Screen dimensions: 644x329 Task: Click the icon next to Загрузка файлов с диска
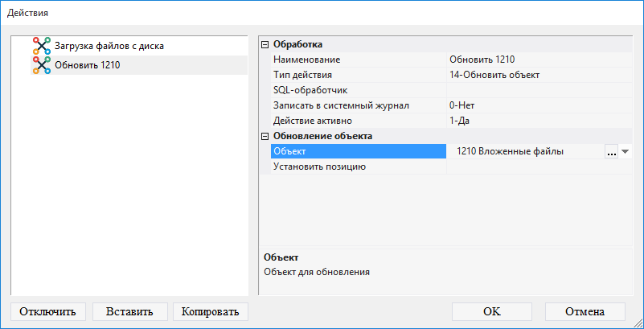coord(41,46)
